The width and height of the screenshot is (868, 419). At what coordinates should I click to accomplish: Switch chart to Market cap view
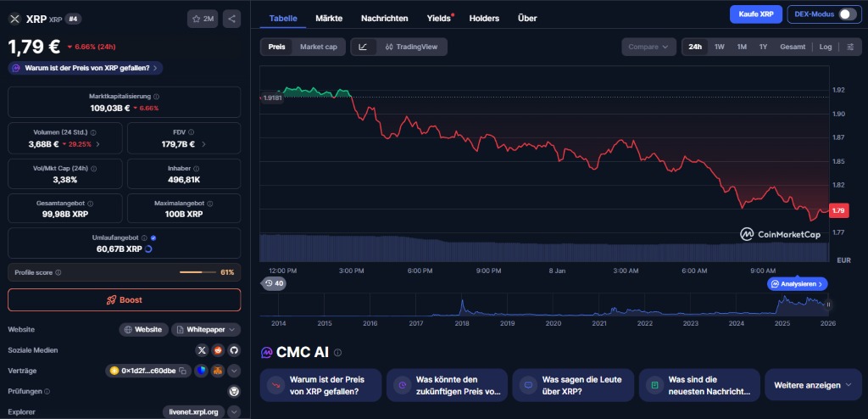[318, 47]
